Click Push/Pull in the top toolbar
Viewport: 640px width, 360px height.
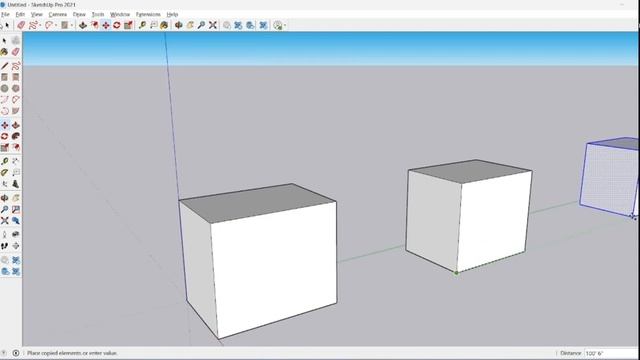click(x=83, y=25)
